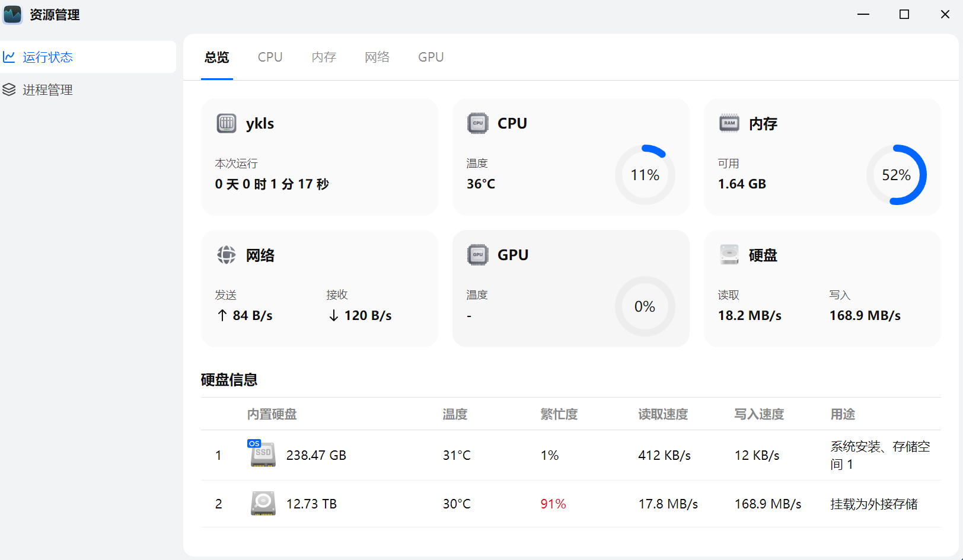Click the 168.9 MB/s write value in 硬盘 card

[x=865, y=315]
